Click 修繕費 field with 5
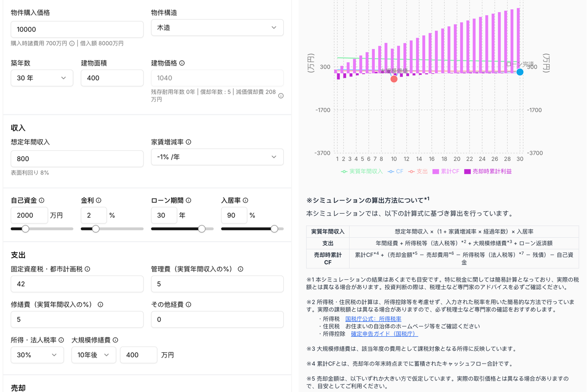Image resolution: width=588 pixels, height=392 pixels. pyautogui.click(x=77, y=319)
